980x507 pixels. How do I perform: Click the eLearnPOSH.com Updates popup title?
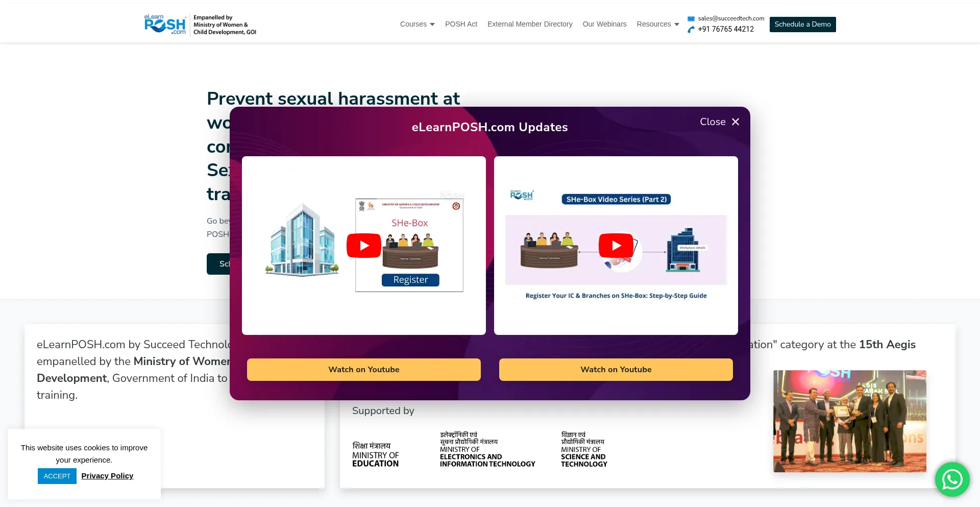pyautogui.click(x=490, y=127)
